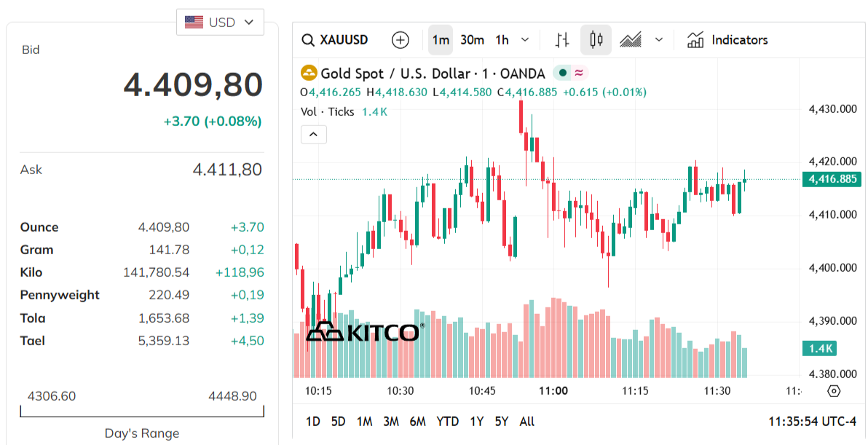868x445 pixels.
Task: Open the symbol search with the magnifier icon
Action: [x=307, y=40]
